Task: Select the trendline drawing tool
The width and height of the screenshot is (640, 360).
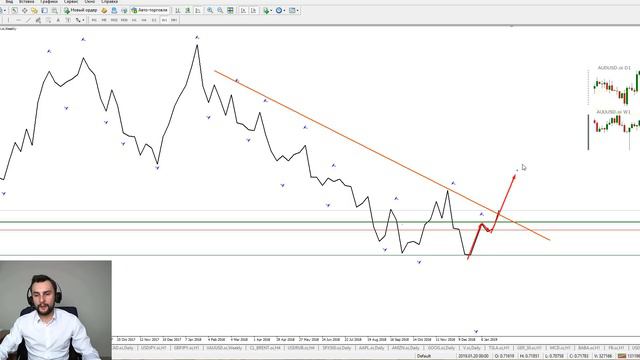Action: pos(29,20)
